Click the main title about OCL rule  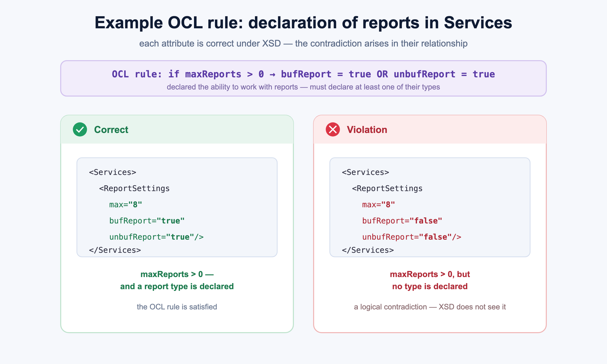pyautogui.click(x=303, y=23)
